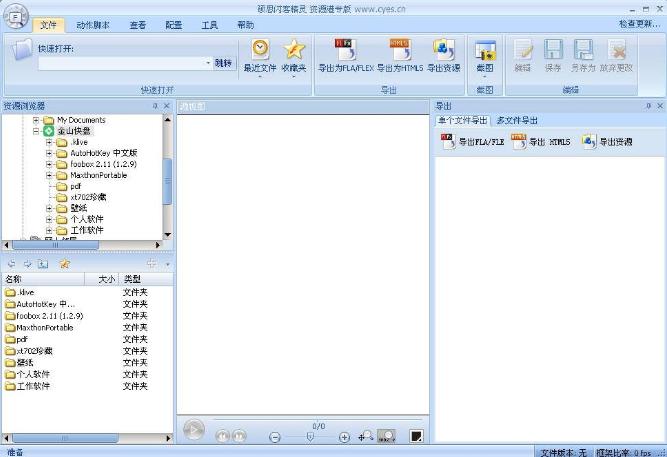Open the 快速打开 path dropdown
667x457 pixels.
pos(206,63)
